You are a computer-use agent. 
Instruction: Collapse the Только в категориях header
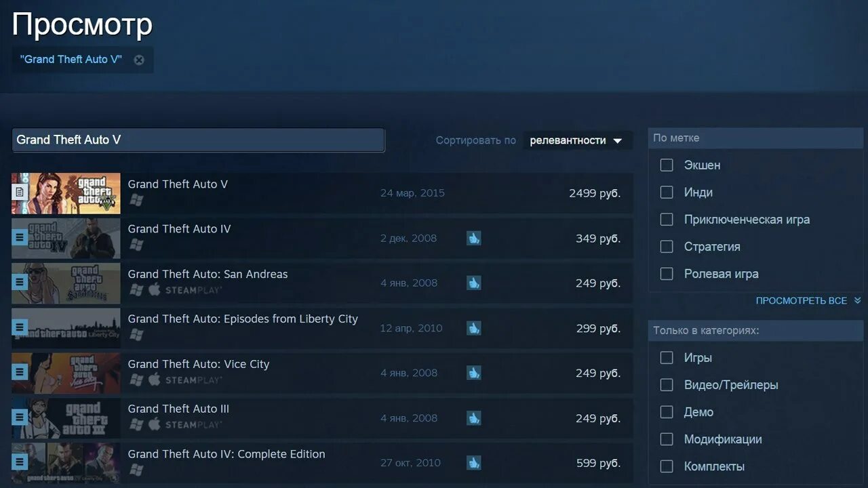pos(755,331)
